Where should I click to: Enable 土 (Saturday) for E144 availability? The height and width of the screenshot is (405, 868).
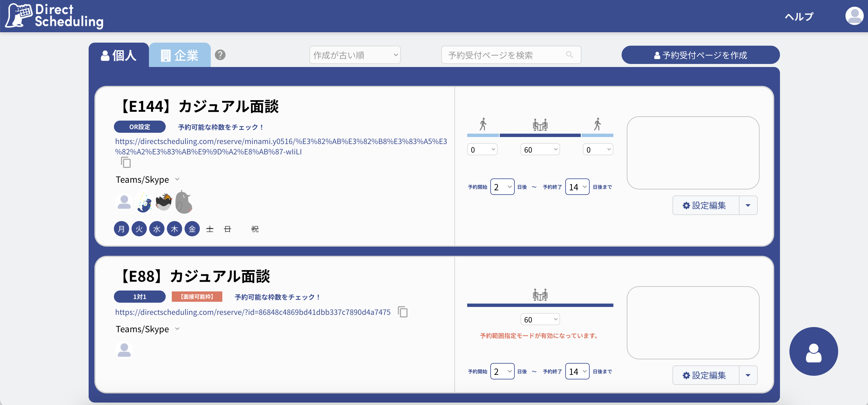[210, 229]
